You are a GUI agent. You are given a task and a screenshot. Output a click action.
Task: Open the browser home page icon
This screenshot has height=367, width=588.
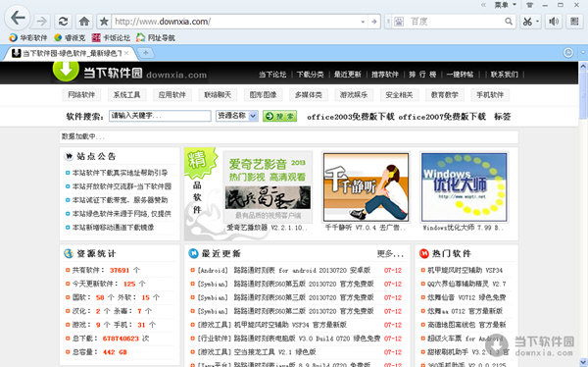[x=84, y=22]
